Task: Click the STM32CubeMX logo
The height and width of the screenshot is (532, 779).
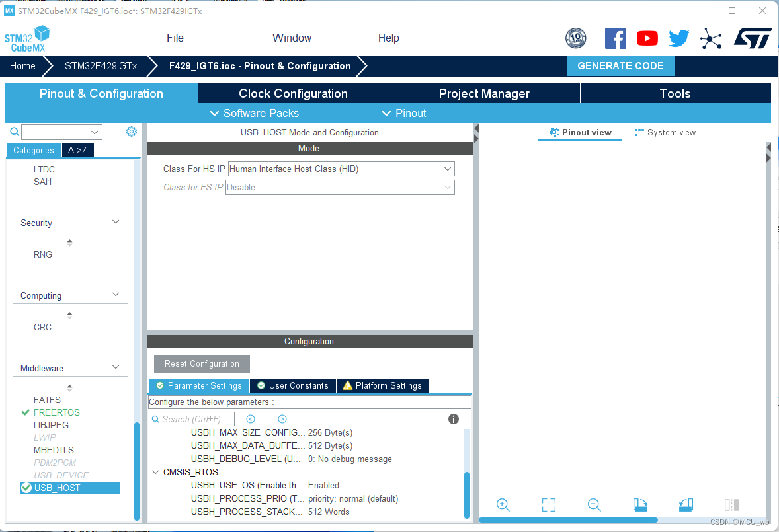Action: click(x=27, y=39)
